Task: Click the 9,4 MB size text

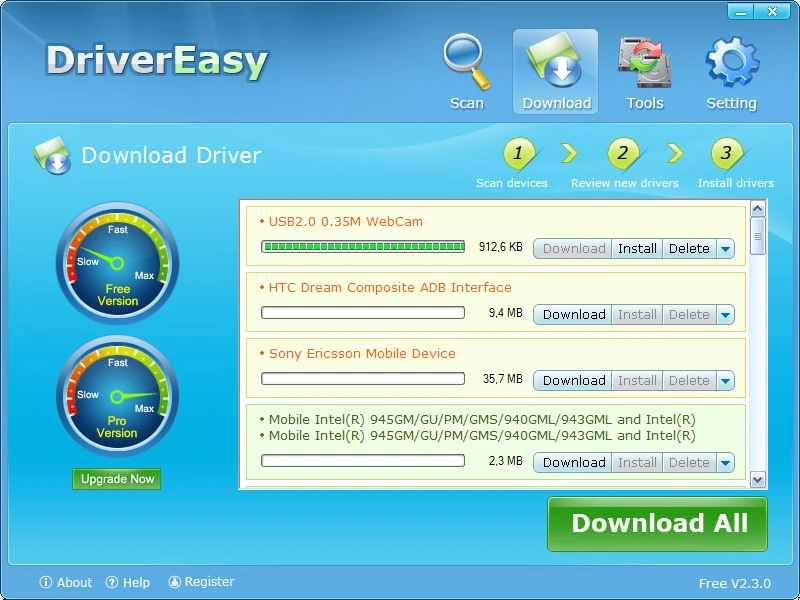Action: click(506, 312)
